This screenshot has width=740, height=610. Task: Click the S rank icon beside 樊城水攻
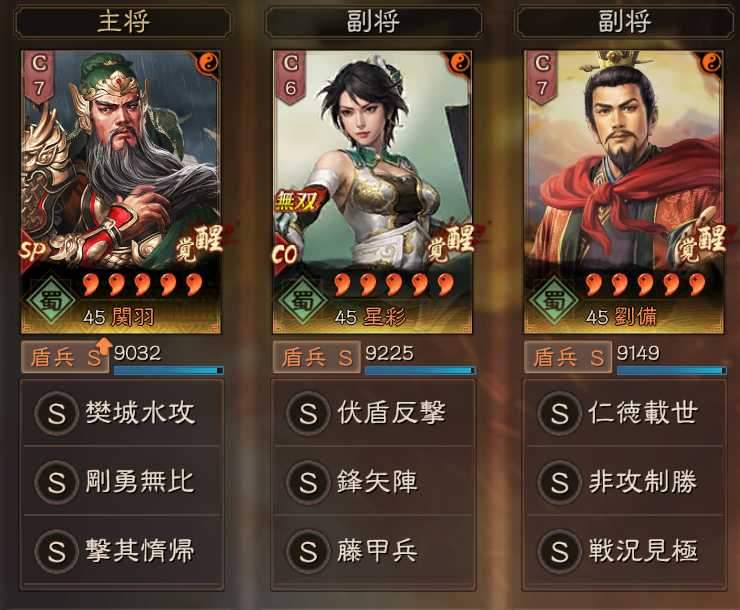click(x=57, y=413)
